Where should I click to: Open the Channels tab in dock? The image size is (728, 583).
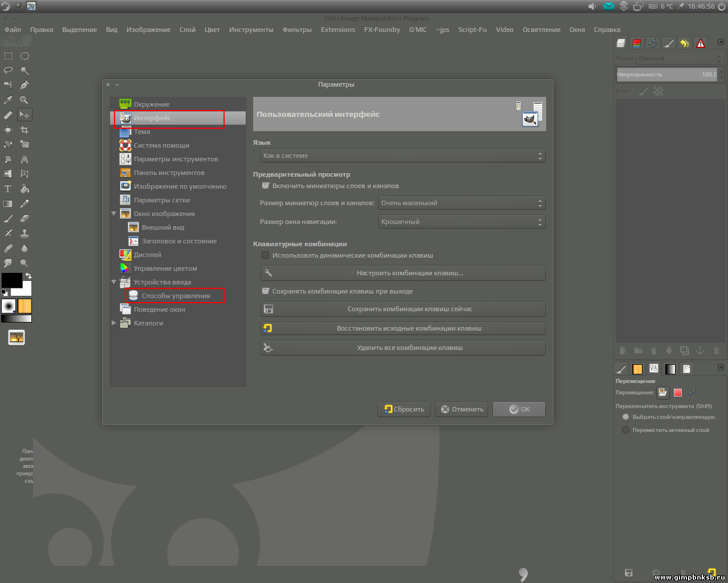pos(637,43)
